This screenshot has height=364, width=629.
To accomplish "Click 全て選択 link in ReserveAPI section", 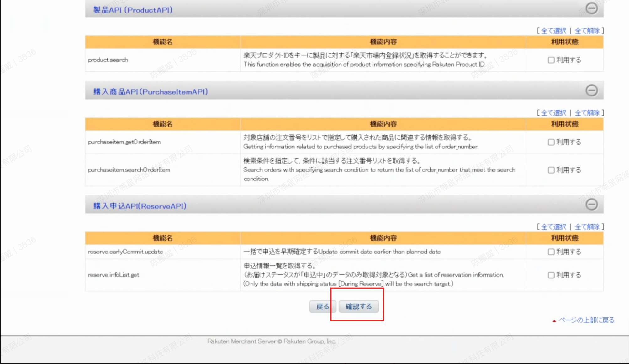I will pos(553,227).
